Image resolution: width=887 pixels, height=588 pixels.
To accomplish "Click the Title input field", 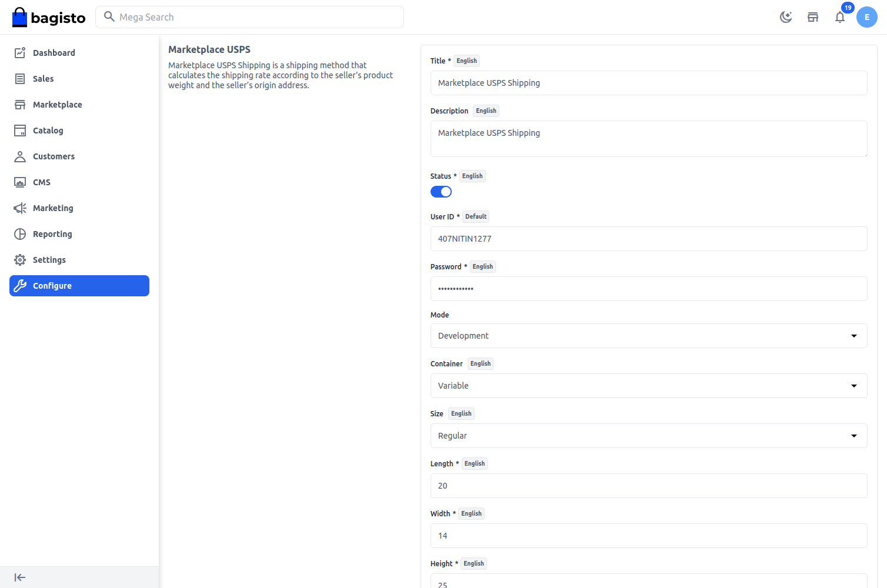I will coord(649,83).
